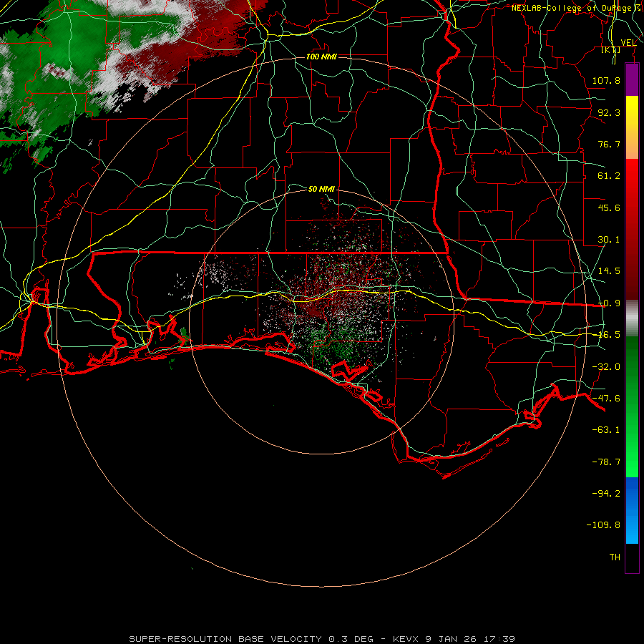The width and height of the screenshot is (644, 644).
Task: Click the 30.1 legend value
Action: point(609,240)
